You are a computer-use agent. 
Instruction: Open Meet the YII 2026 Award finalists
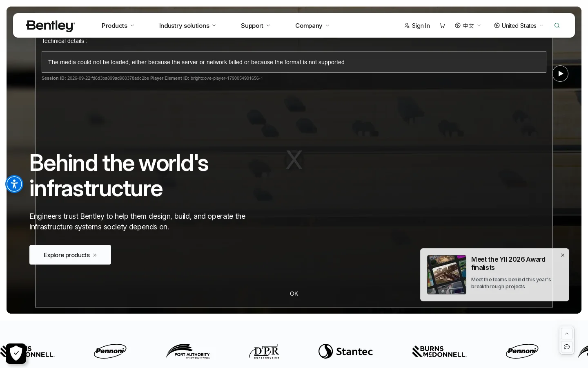[x=508, y=263]
